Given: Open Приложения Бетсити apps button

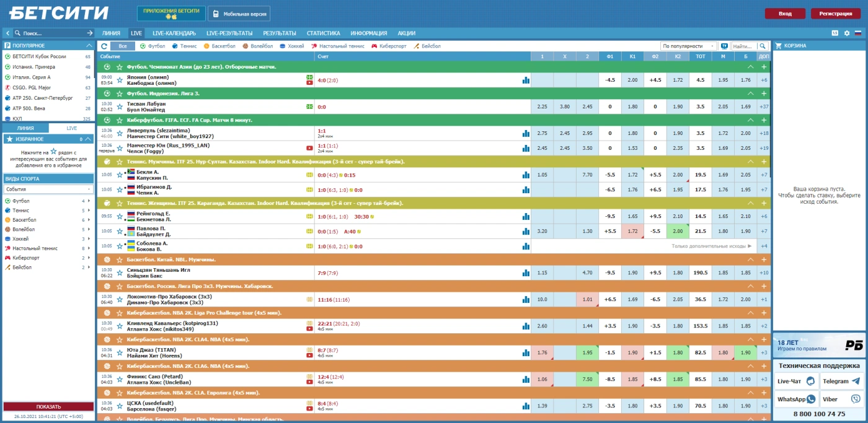Looking at the screenshot, I should (x=171, y=14).
